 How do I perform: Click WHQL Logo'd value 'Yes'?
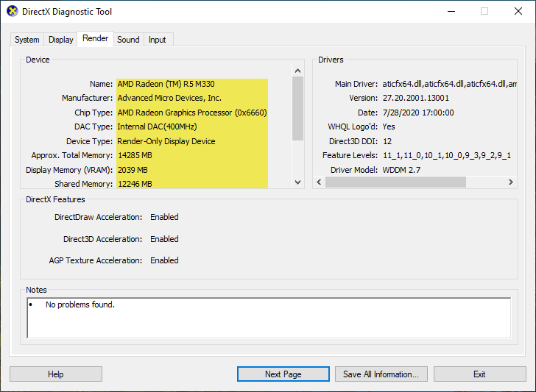pos(389,126)
